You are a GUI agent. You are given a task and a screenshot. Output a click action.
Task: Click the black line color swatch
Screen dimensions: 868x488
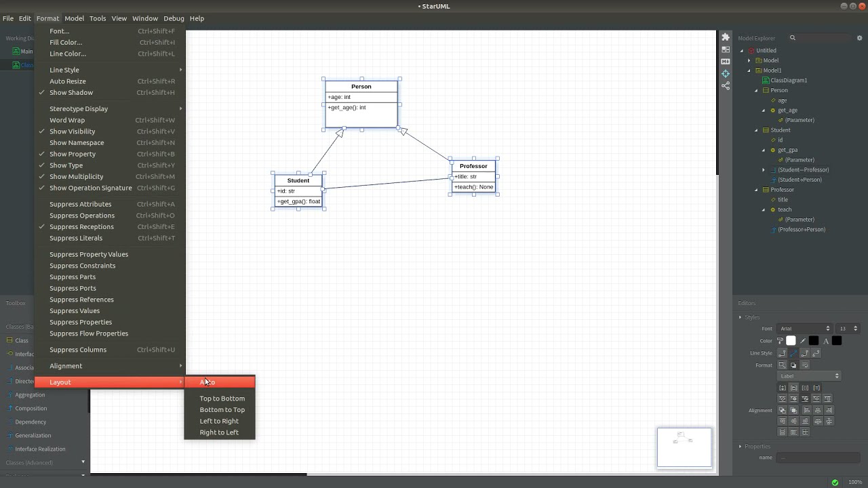point(814,341)
